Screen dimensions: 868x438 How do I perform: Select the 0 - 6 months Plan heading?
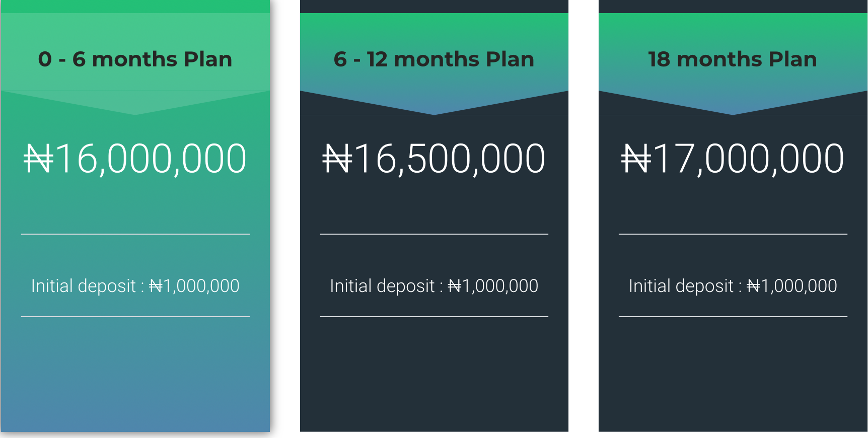click(135, 59)
